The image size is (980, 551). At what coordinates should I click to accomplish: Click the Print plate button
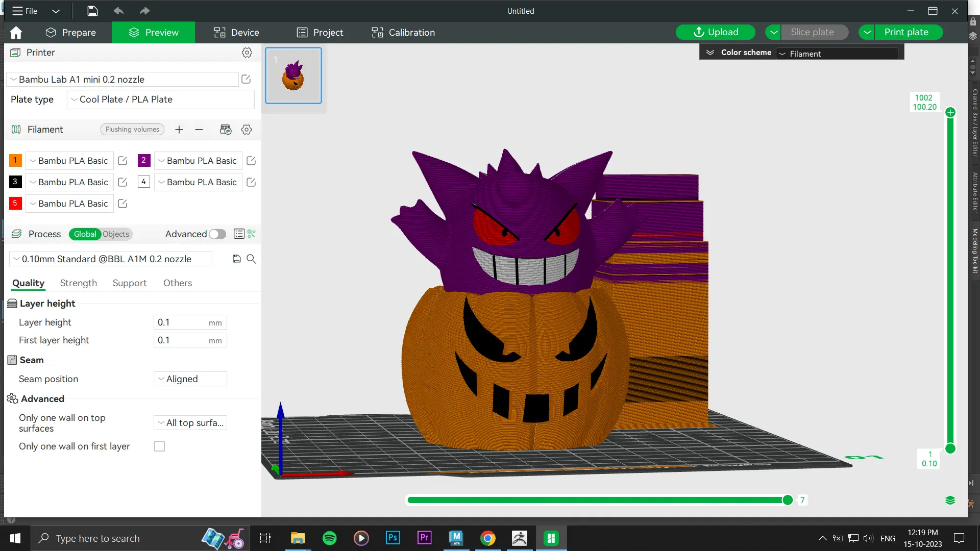click(906, 32)
